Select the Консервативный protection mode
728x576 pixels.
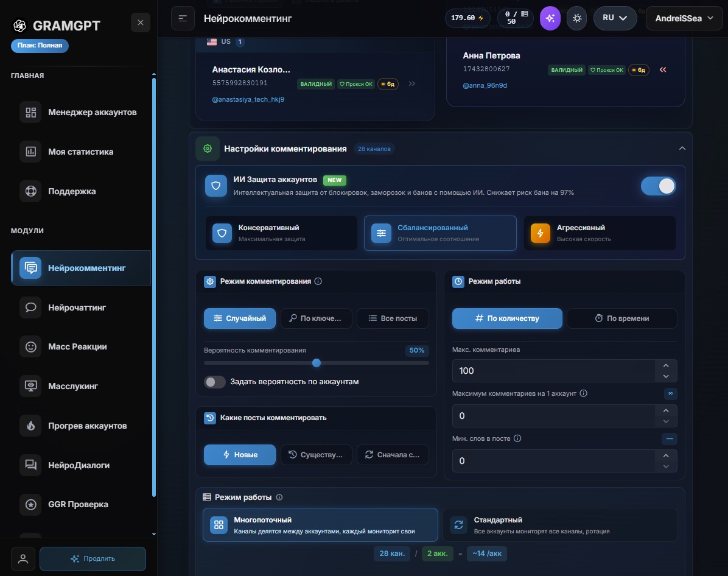(x=281, y=233)
